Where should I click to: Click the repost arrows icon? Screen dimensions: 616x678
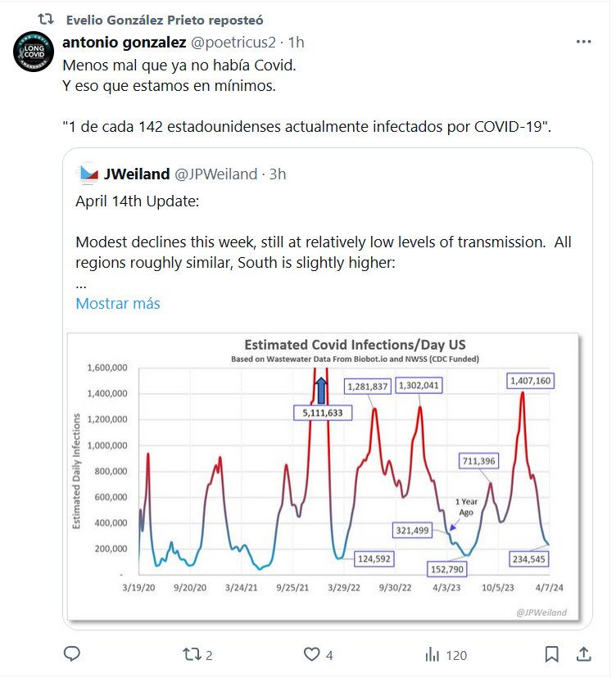[x=191, y=654]
